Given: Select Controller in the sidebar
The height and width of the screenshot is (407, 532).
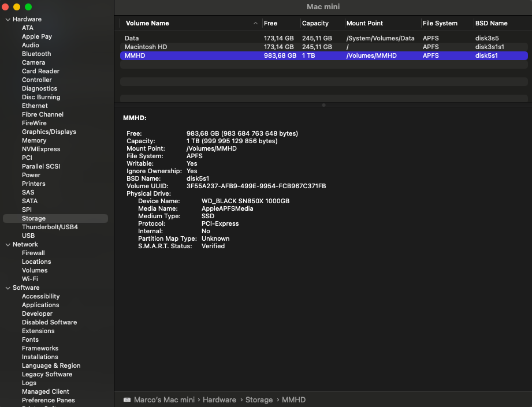Looking at the screenshot, I should (x=37, y=80).
